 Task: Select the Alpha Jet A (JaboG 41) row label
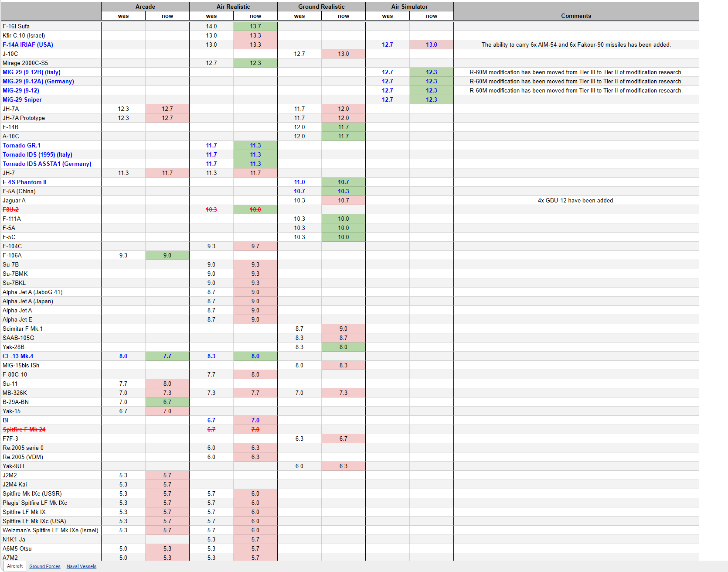33,292
